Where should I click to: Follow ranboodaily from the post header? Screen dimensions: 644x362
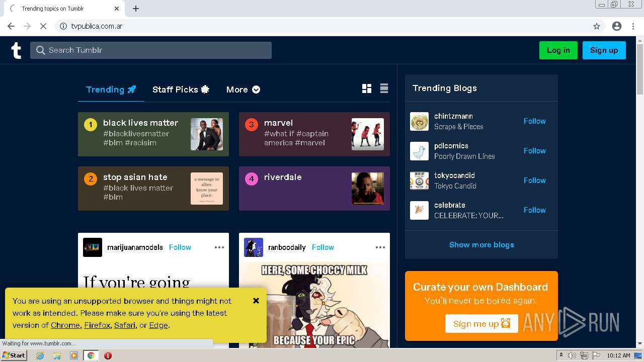pos(323,247)
